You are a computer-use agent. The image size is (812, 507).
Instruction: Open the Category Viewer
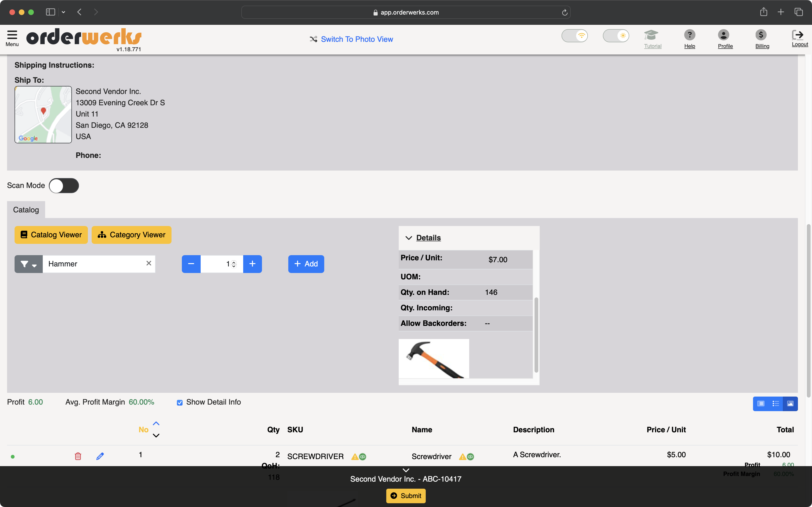coord(131,235)
